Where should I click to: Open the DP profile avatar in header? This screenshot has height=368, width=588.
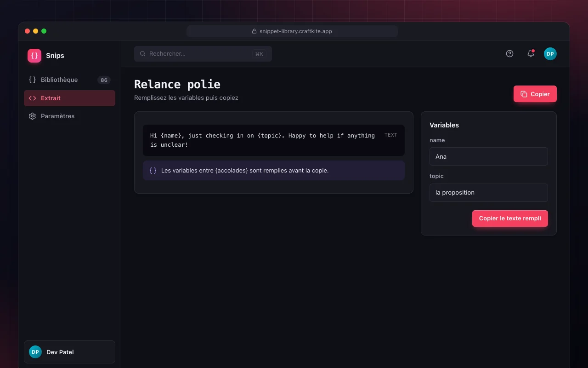550,54
